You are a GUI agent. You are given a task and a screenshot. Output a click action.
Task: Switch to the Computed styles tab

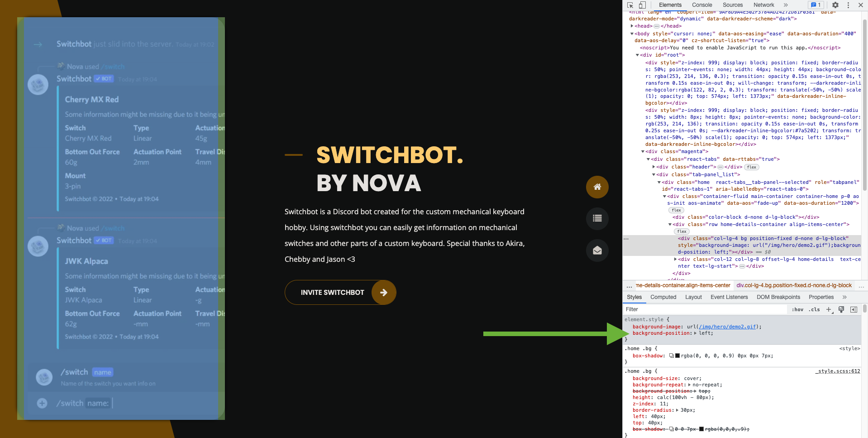coord(663,297)
